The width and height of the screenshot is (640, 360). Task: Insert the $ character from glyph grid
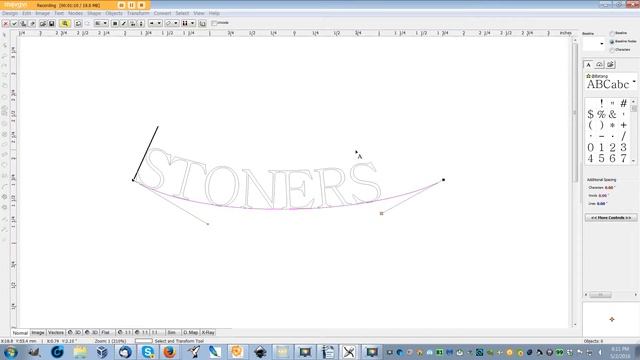click(591, 114)
